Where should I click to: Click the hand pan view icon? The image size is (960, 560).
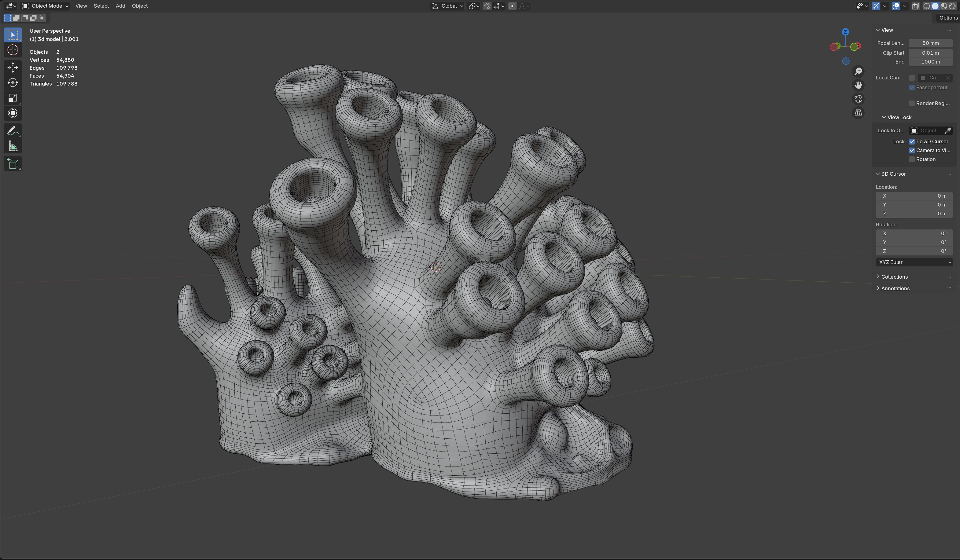[858, 85]
